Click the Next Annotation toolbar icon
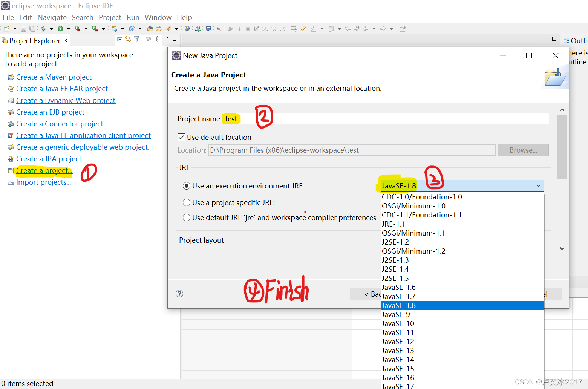Screen dimensions: 588x389 [314, 29]
